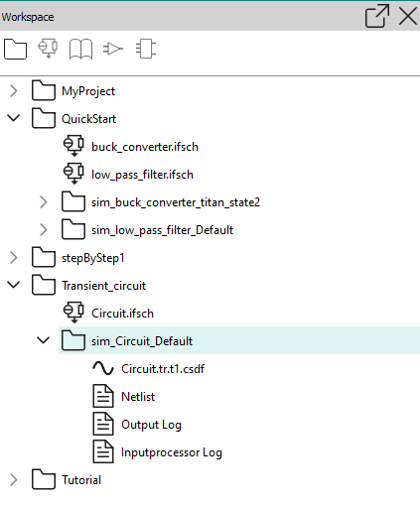Viewport: 420px width, 508px height.
Task: Click the schematic icon beside buck_converter.ifsch
Action: coord(73,146)
